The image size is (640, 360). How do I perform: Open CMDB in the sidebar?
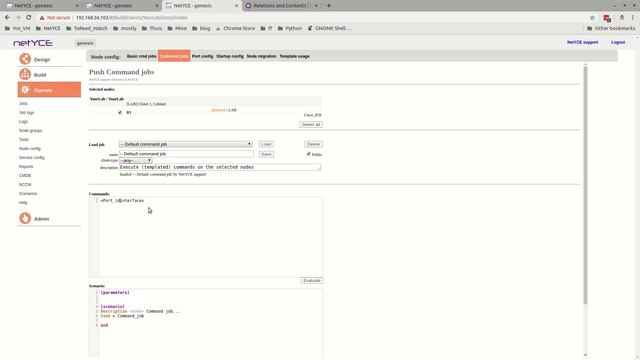(x=25, y=176)
